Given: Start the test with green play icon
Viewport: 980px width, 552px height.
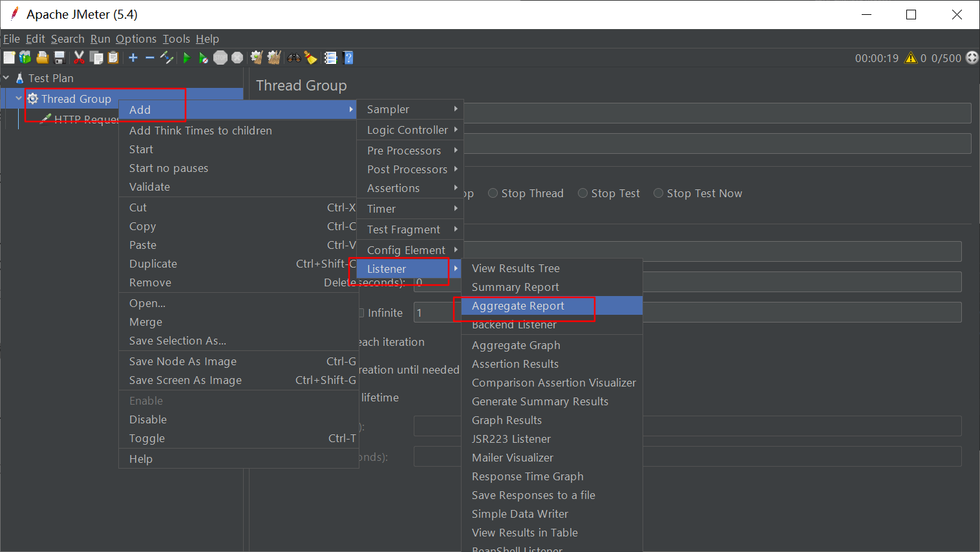Looking at the screenshot, I should point(187,58).
